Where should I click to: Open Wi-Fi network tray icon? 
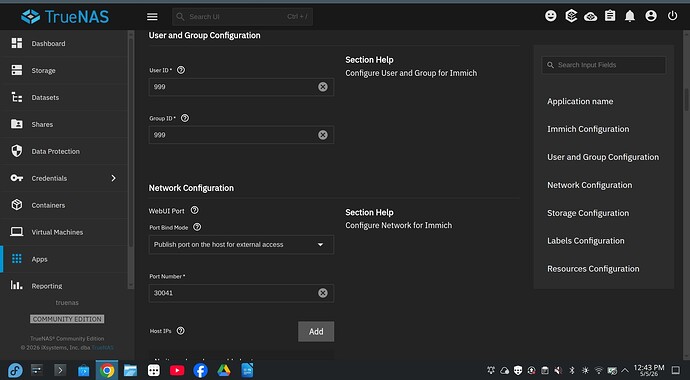point(598,370)
